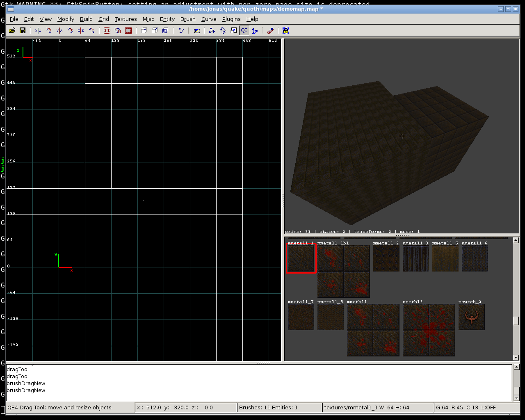
Task: Open the Misc menu
Action: click(148, 19)
